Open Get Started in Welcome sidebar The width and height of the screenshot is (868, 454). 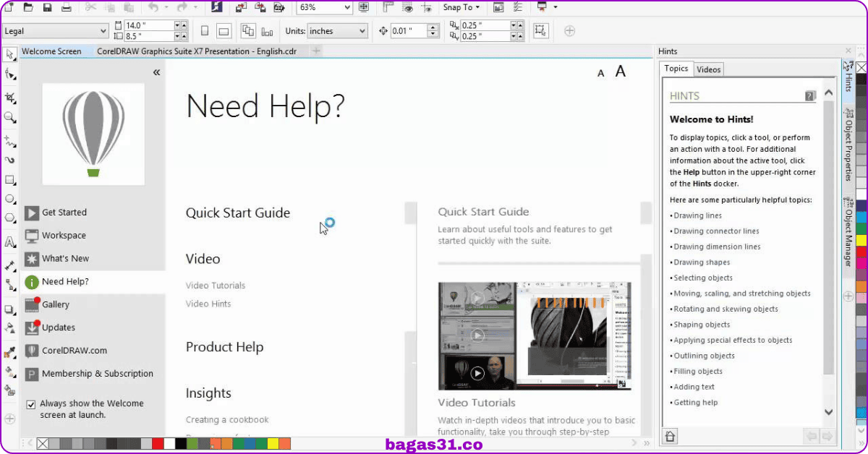(x=64, y=213)
